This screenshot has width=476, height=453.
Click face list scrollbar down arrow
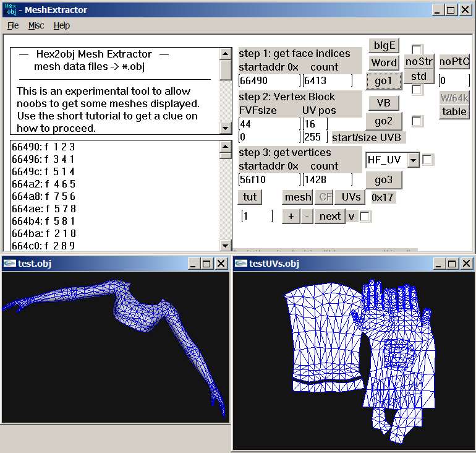point(225,245)
